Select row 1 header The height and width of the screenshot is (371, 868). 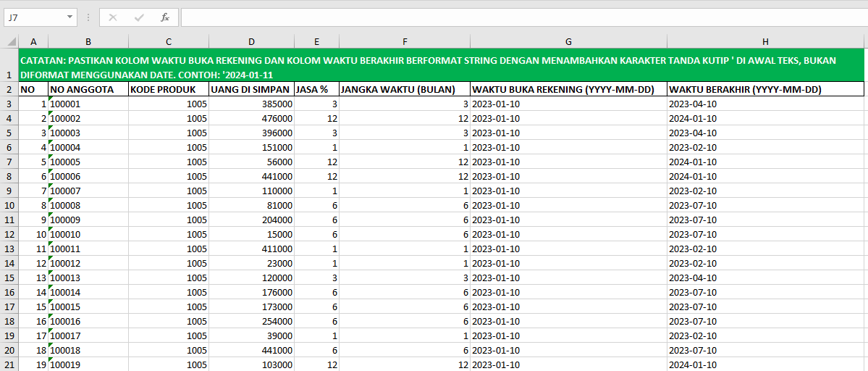click(x=9, y=64)
